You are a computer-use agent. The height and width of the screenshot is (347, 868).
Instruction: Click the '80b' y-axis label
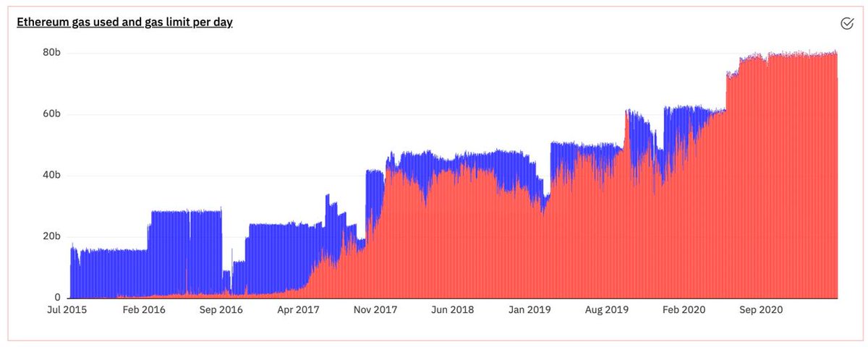tap(51, 53)
